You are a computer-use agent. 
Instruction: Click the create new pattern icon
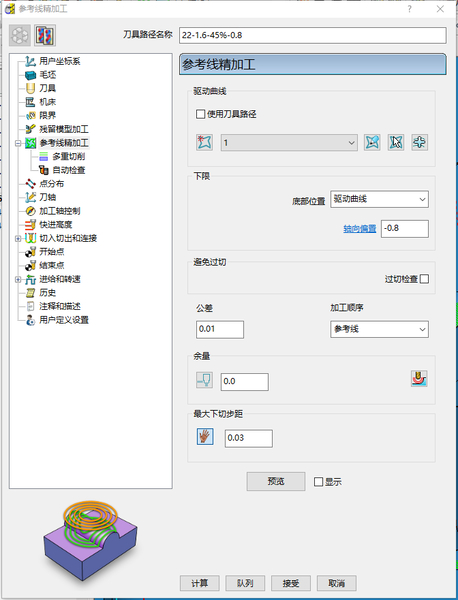point(204,143)
